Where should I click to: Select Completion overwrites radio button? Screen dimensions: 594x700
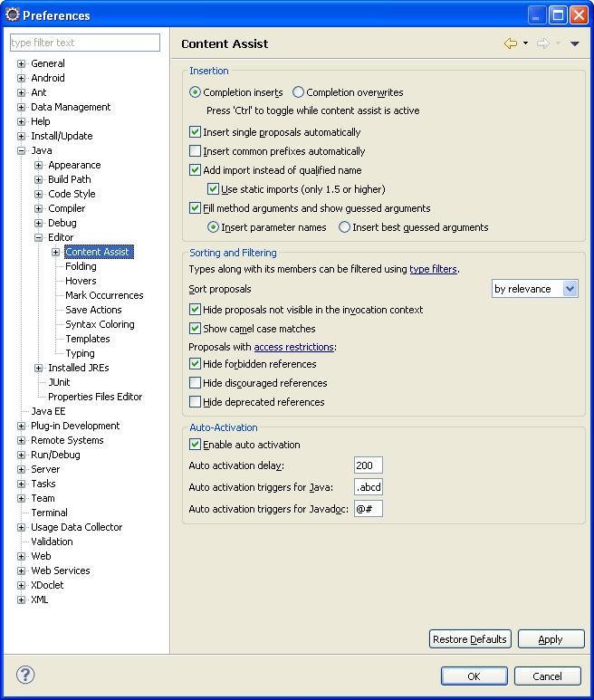298,92
